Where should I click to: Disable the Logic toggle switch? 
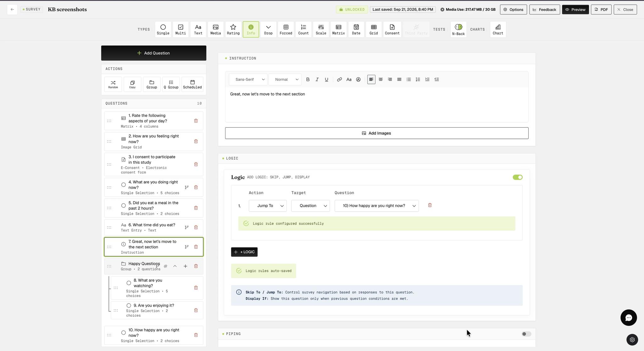pos(517,177)
